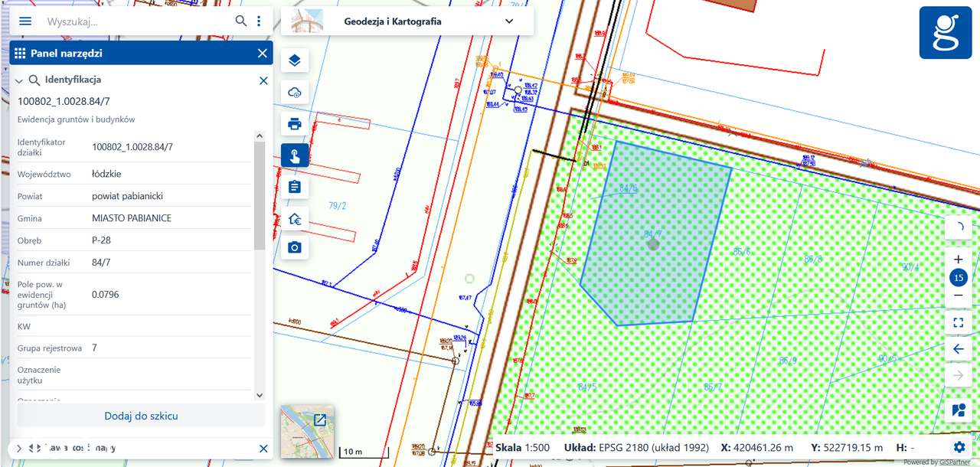The height and width of the screenshot is (467, 980).
Task: Click the tool panel grid icon
Action: (20, 53)
